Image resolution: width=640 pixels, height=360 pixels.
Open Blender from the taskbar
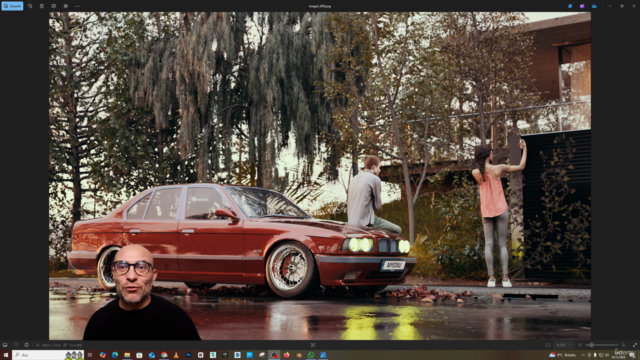299,355
